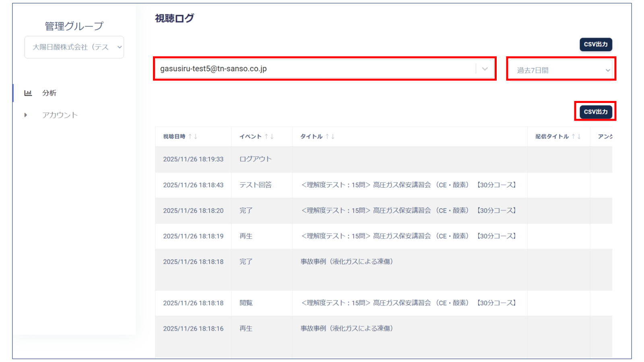Sort 視聴日時 column descending arrow
This screenshot has height=362, width=644.
pyautogui.click(x=196, y=136)
